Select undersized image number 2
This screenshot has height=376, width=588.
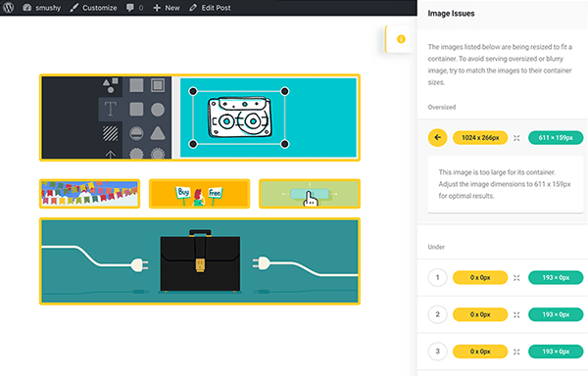[438, 314]
